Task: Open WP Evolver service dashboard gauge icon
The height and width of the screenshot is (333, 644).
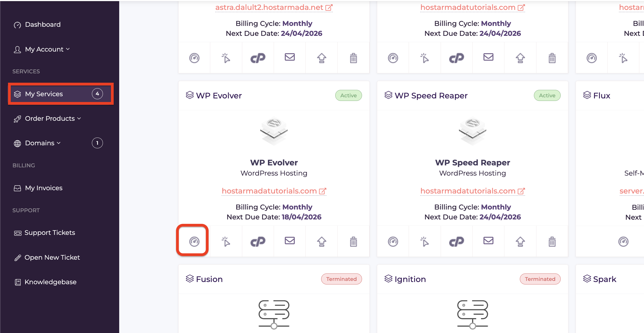Action: pyautogui.click(x=194, y=241)
